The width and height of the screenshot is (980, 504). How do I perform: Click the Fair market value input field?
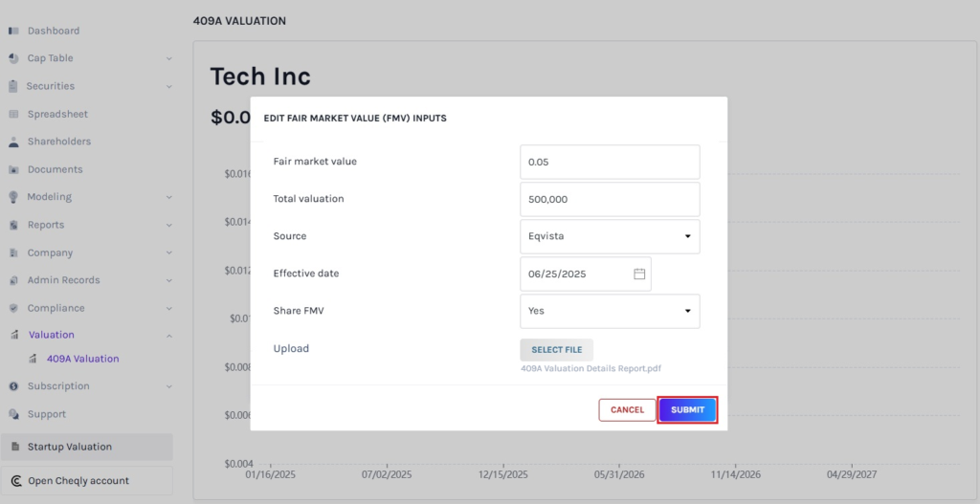pyautogui.click(x=610, y=162)
